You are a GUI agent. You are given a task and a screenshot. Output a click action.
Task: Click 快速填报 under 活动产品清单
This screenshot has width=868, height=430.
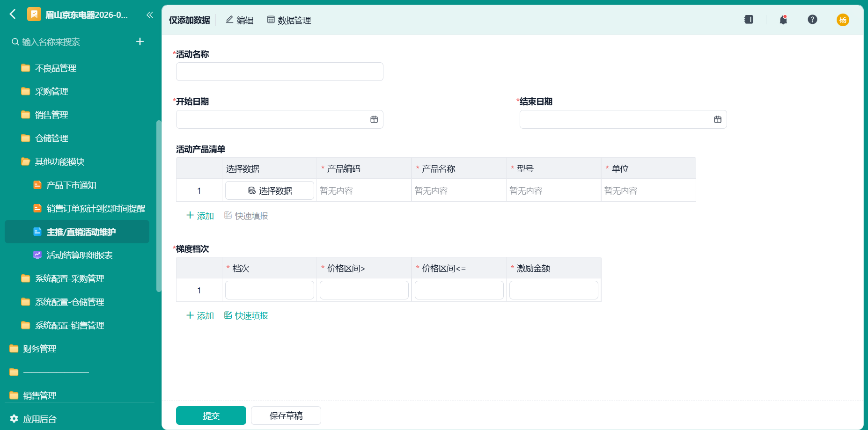[x=246, y=216]
